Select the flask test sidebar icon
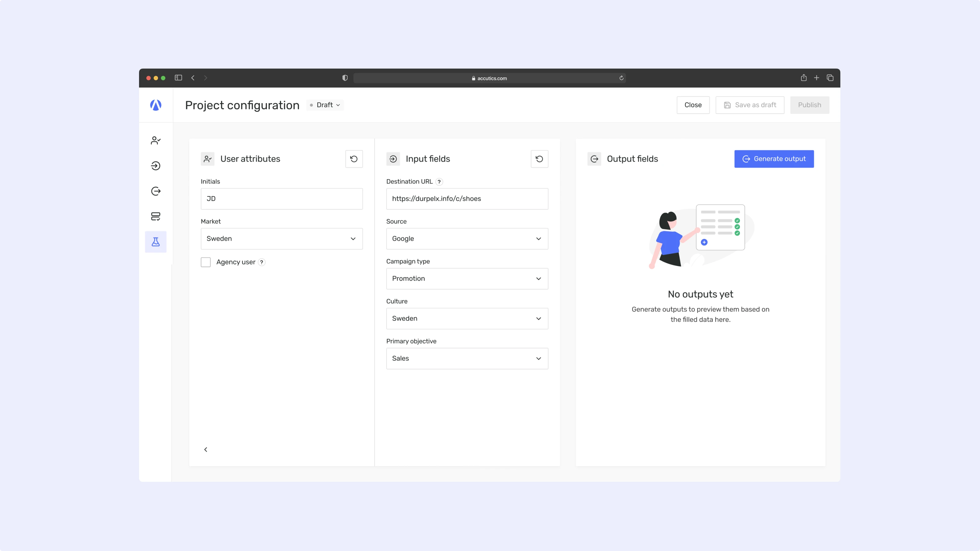The height and width of the screenshot is (551, 980). 156,242
